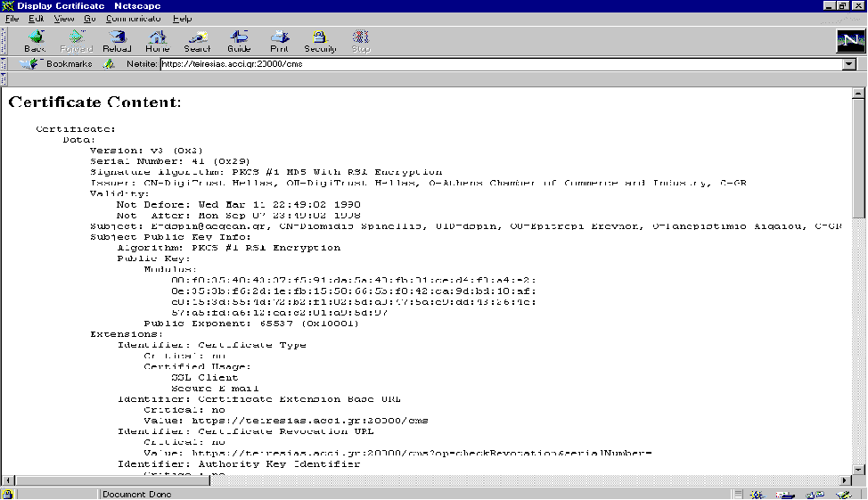Screen dimensions: 868x500
Task: Click the horizontal scrollbar right arrow
Action: [x=846, y=480]
